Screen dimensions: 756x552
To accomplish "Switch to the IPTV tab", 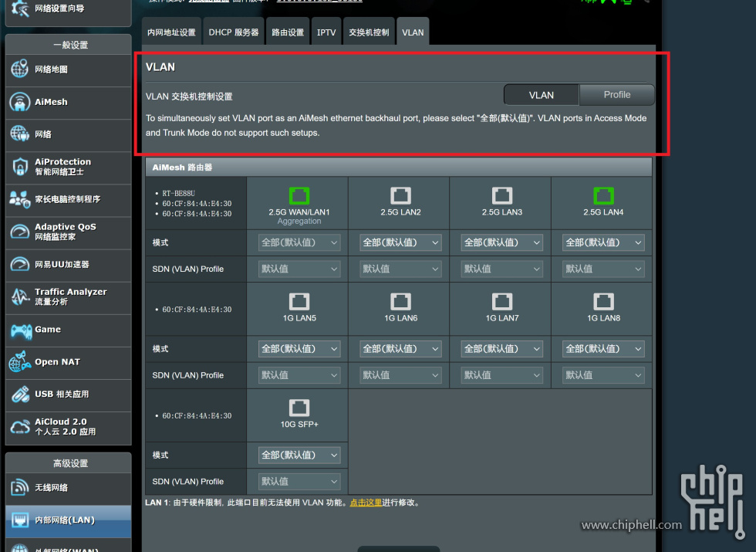I will 326,32.
